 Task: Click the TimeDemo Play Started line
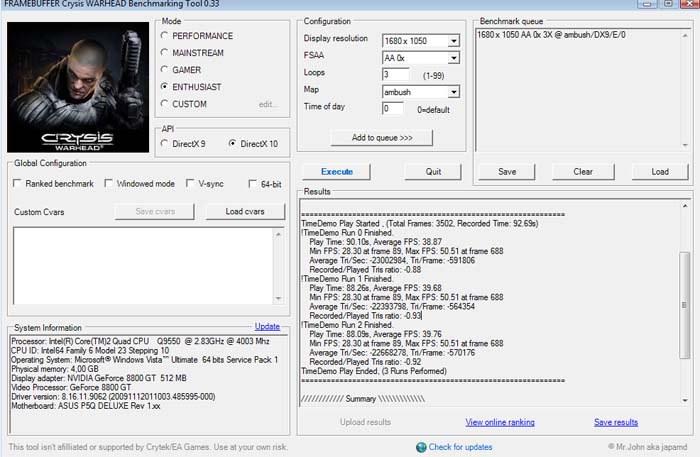pyautogui.click(x=420, y=224)
